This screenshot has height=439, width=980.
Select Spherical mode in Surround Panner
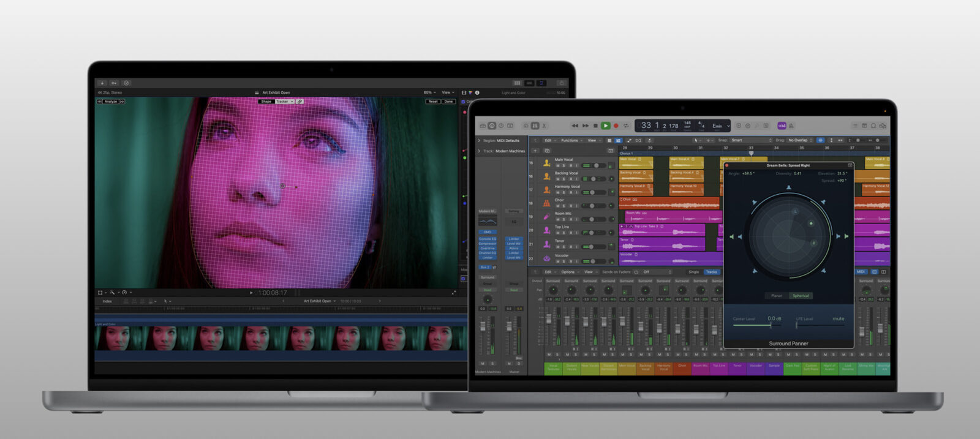pyautogui.click(x=801, y=296)
